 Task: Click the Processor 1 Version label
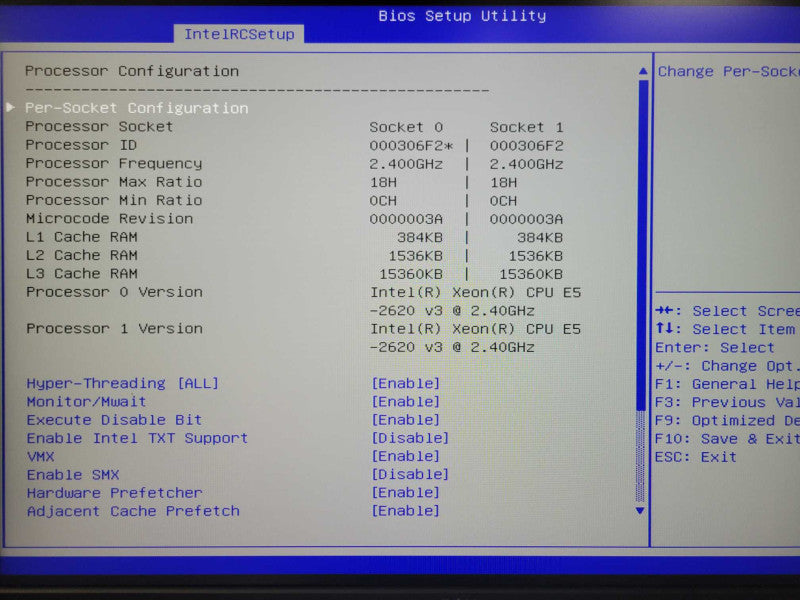[x=114, y=329]
